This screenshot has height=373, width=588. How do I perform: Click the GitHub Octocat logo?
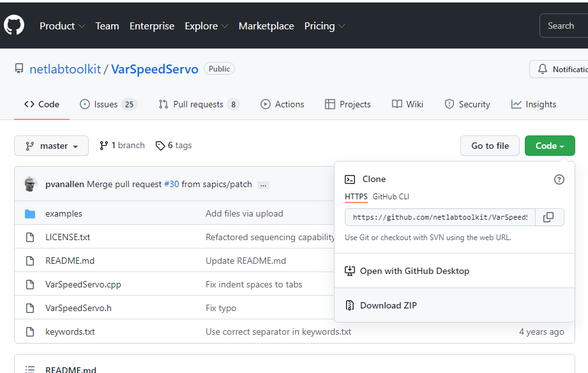point(14,25)
